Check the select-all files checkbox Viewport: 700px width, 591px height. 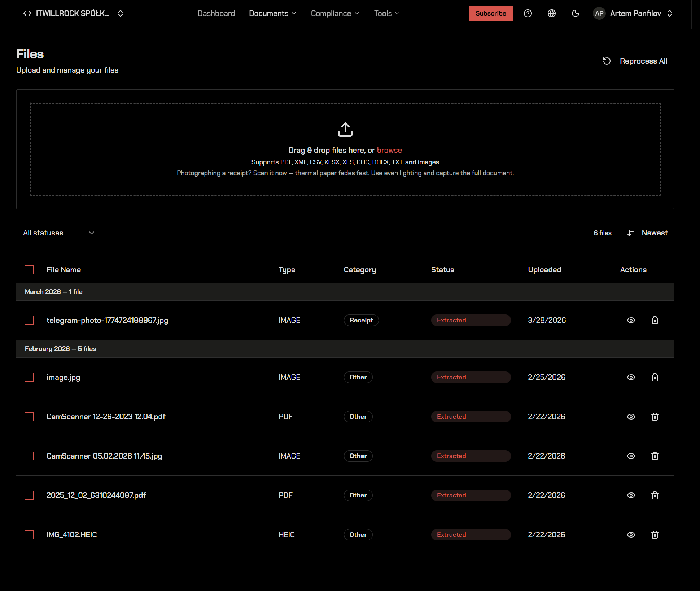pos(29,270)
